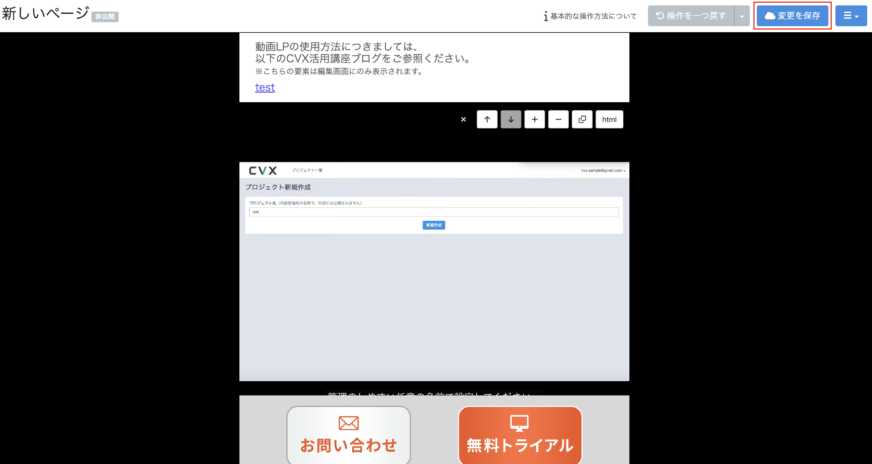Click the move block up arrow
872x464 pixels.
click(487, 120)
